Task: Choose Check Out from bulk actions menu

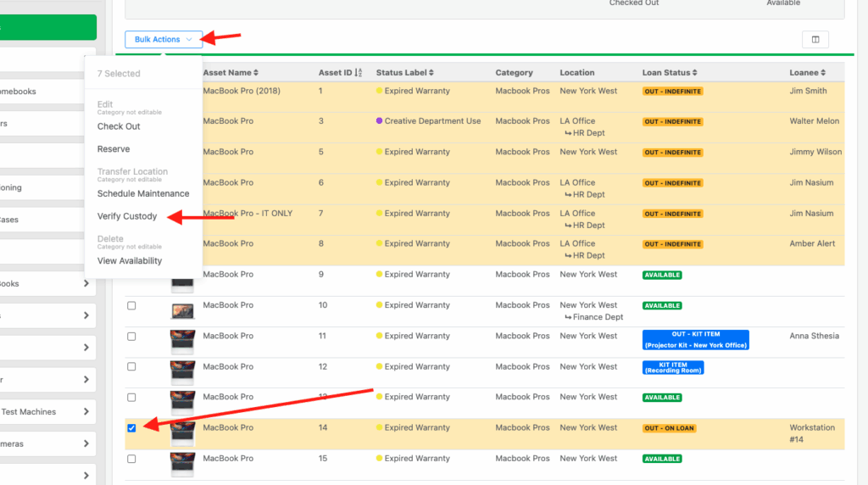Action: click(x=119, y=126)
